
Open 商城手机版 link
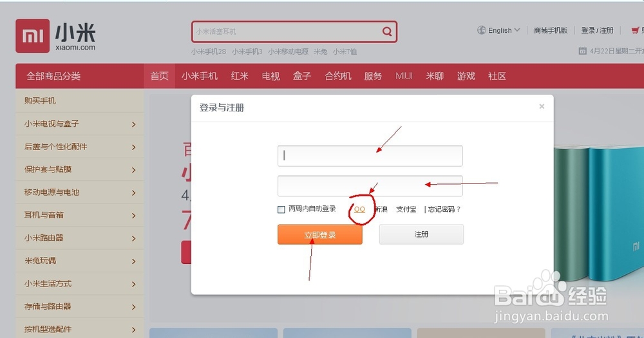[x=551, y=30]
